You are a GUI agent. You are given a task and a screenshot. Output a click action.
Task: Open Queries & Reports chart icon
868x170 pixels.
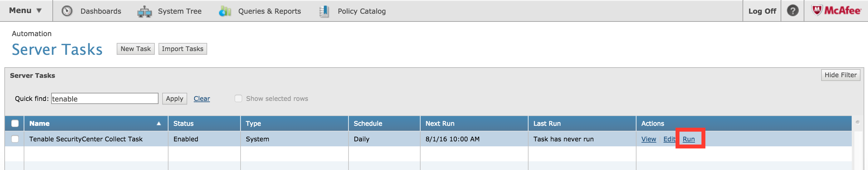[x=225, y=11]
